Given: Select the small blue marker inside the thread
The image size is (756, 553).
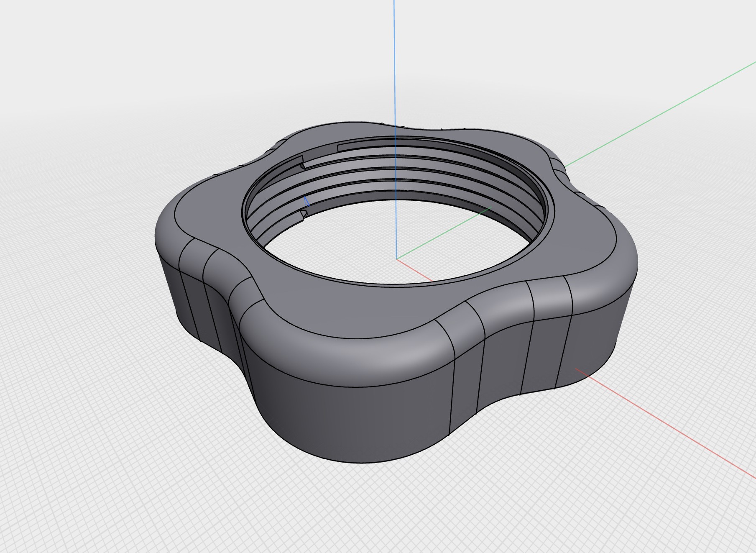Looking at the screenshot, I should (x=307, y=201).
